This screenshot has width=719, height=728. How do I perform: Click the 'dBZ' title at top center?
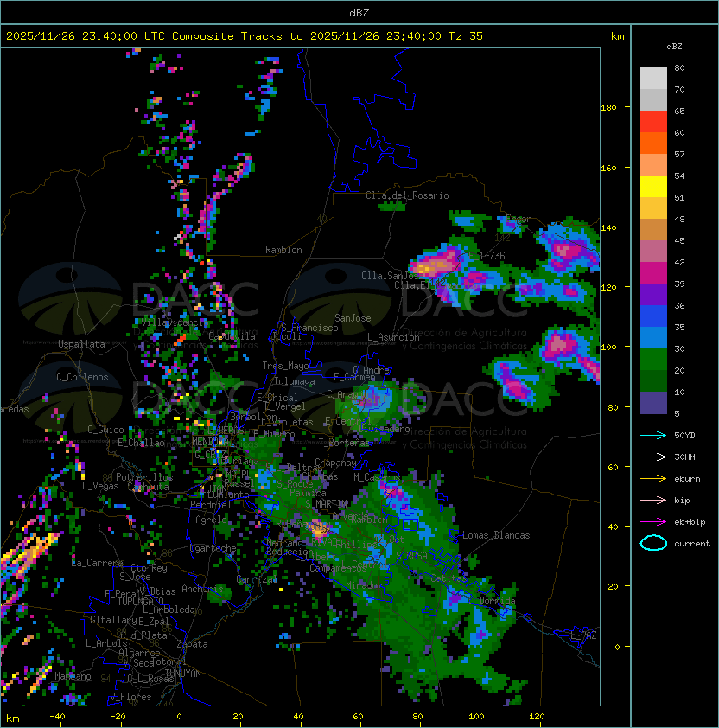click(359, 13)
